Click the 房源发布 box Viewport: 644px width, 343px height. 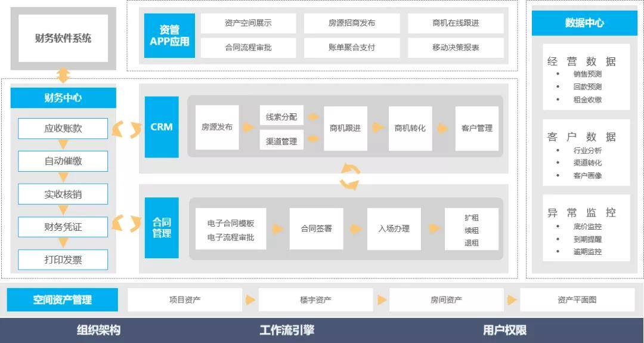click(217, 128)
